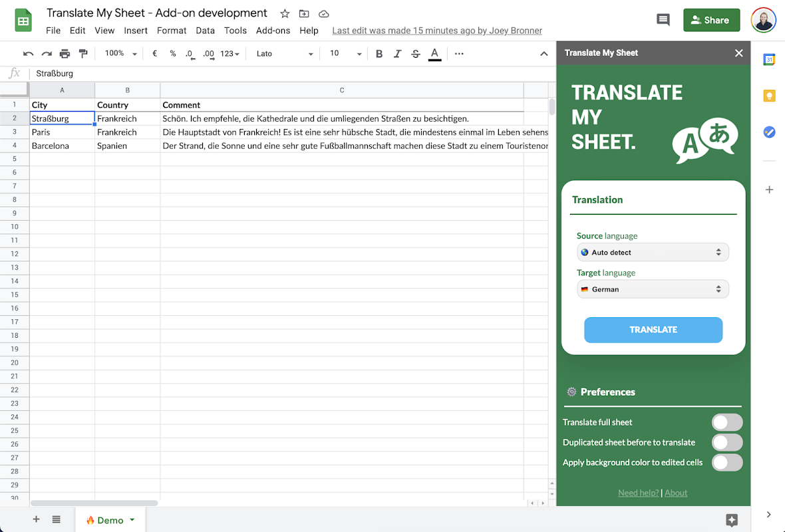Click the formula bar input

[293, 74]
